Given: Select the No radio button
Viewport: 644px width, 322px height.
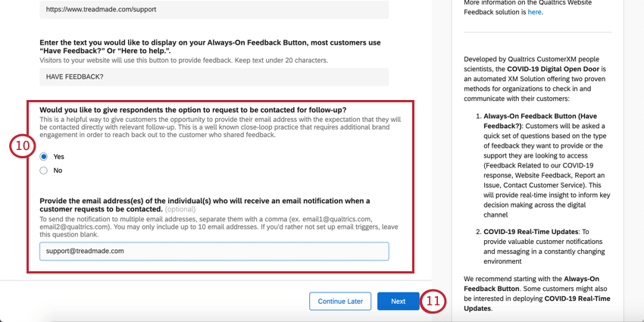Looking at the screenshot, I should point(43,170).
